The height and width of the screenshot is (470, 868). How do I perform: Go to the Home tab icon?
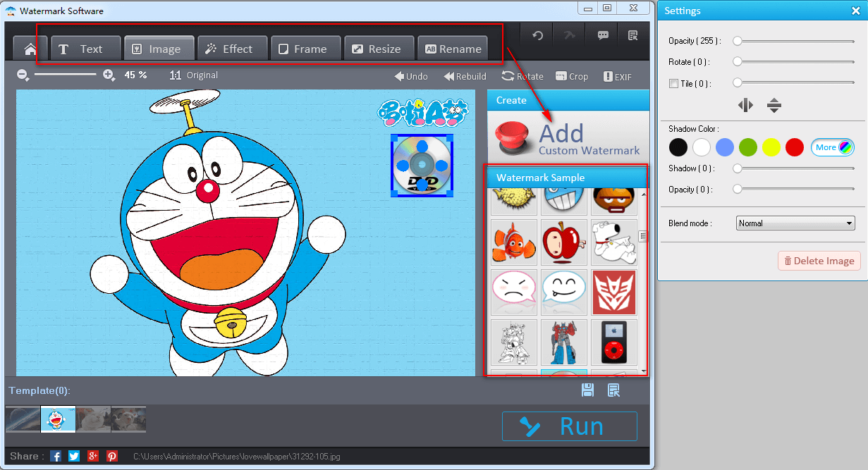tap(30, 49)
